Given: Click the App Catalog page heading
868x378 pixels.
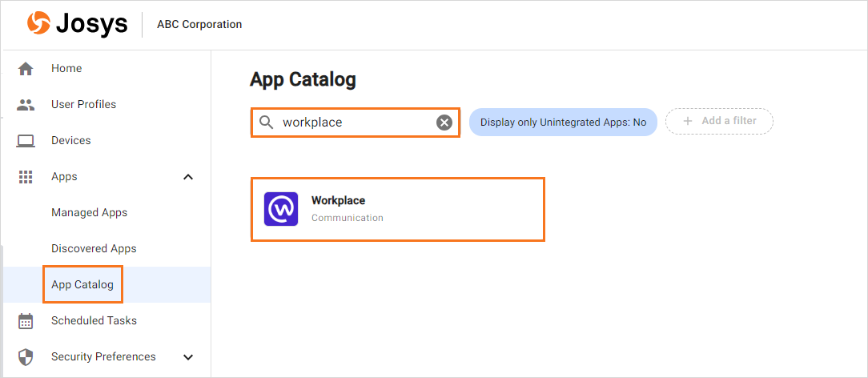Looking at the screenshot, I should click(x=303, y=80).
